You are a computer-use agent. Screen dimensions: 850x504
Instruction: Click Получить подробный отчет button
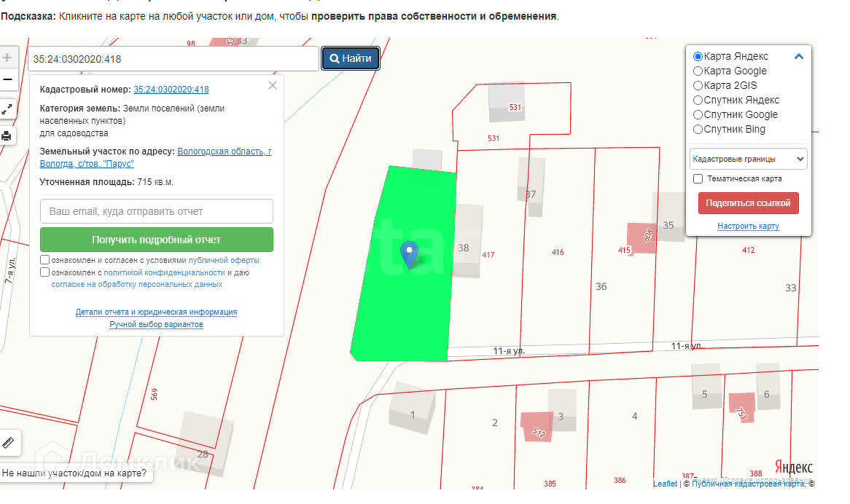pos(157,240)
